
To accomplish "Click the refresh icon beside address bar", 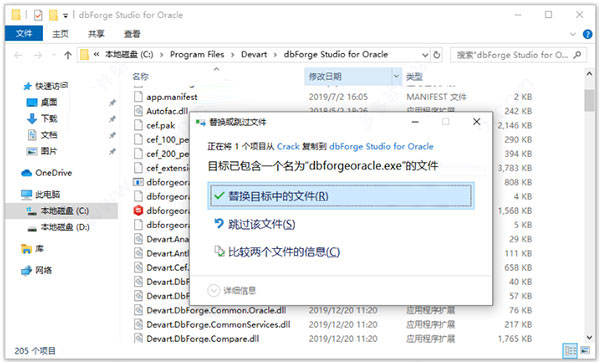I will [x=437, y=55].
